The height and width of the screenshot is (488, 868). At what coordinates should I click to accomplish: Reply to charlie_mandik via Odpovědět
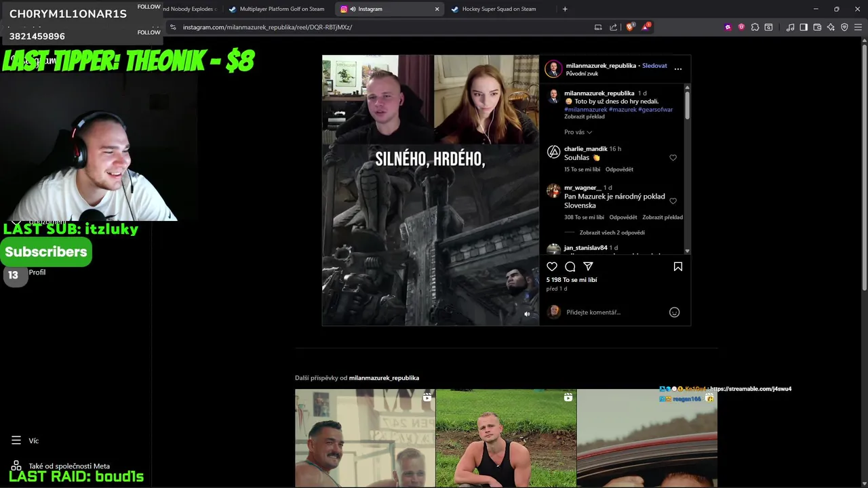pos(619,169)
